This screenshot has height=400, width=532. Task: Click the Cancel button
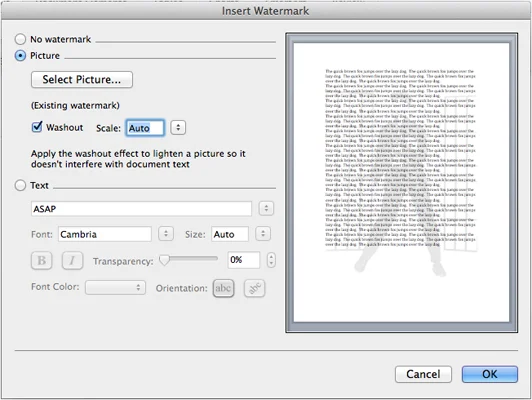coord(423,374)
